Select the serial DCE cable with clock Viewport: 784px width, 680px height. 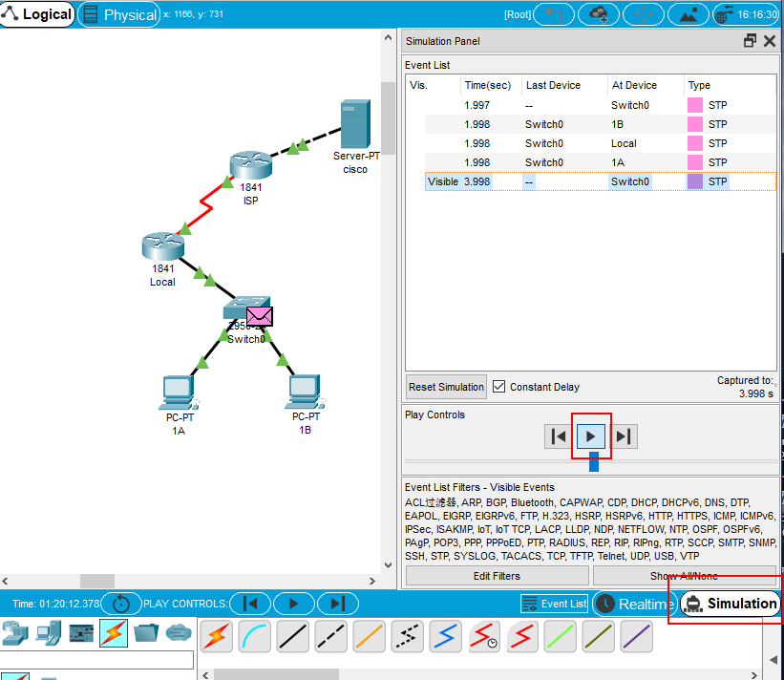click(x=484, y=636)
